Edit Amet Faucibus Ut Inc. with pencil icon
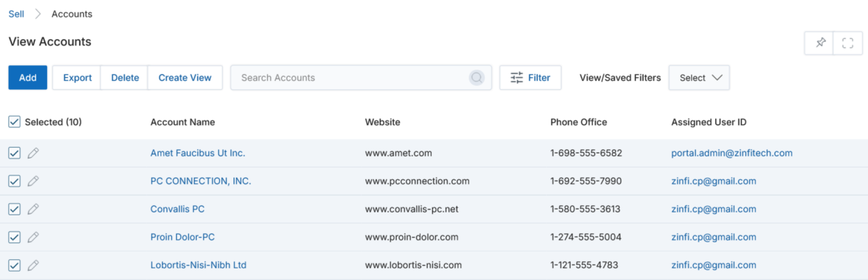 pos(33,153)
